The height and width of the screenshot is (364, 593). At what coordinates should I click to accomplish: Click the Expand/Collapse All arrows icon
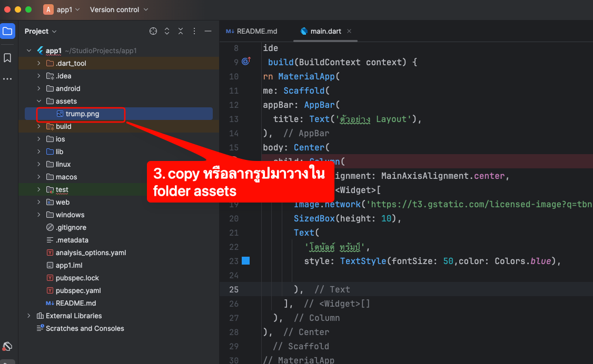[167, 32]
